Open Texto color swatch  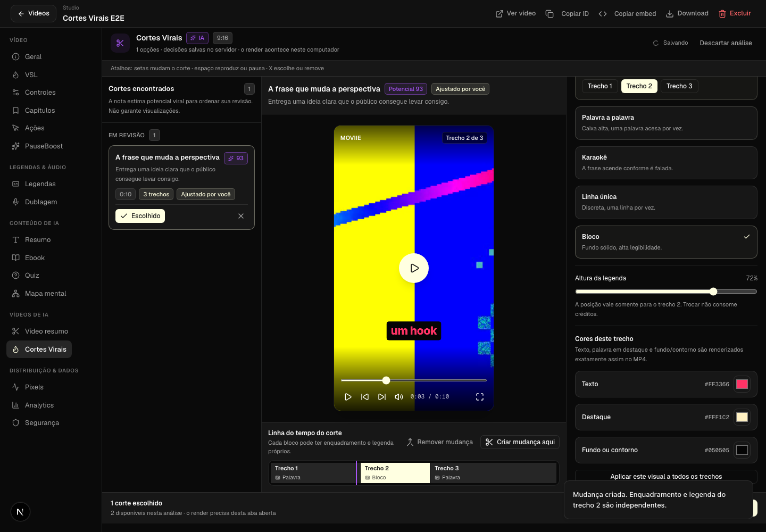click(x=742, y=384)
